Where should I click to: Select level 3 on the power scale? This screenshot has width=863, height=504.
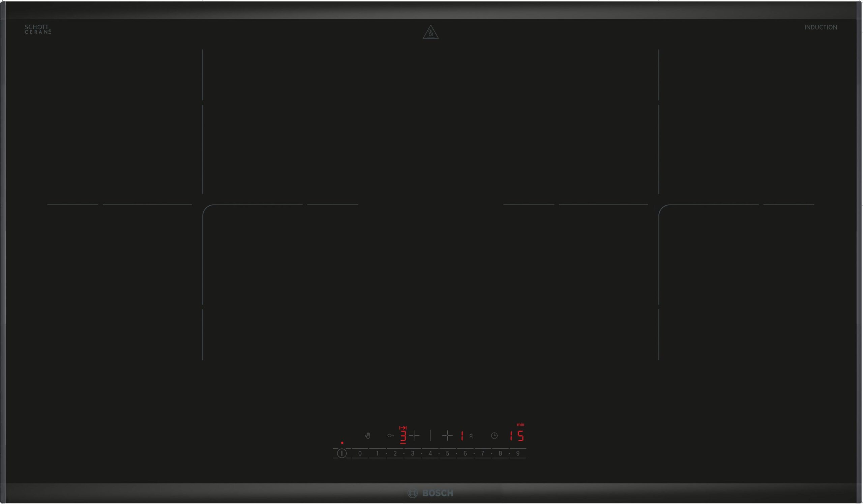click(413, 453)
